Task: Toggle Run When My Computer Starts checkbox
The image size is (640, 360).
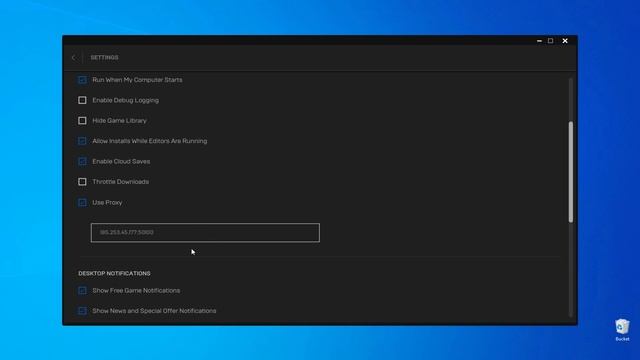Action: click(82, 80)
